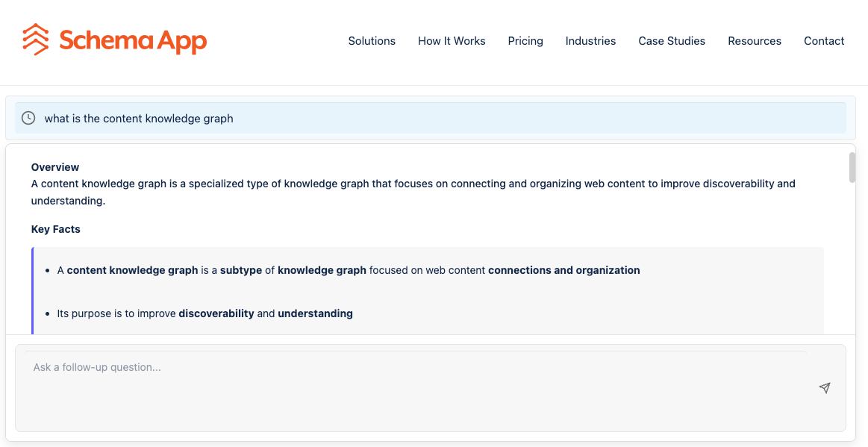Click the clock history icon

[x=28, y=118]
